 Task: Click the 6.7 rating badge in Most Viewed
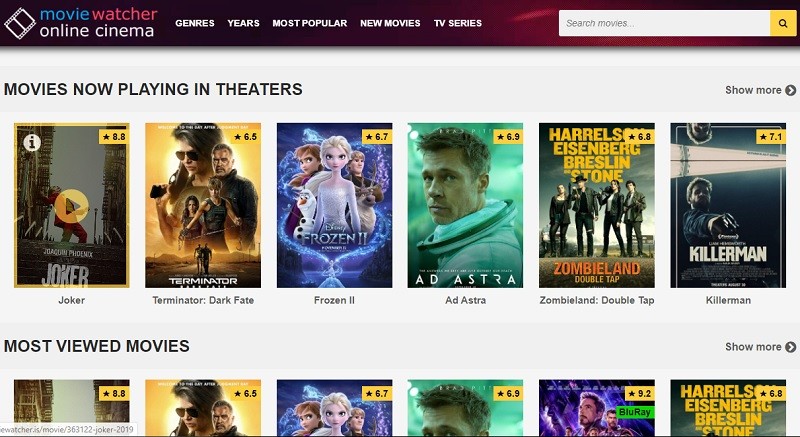pyautogui.click(x=377, y=394)
